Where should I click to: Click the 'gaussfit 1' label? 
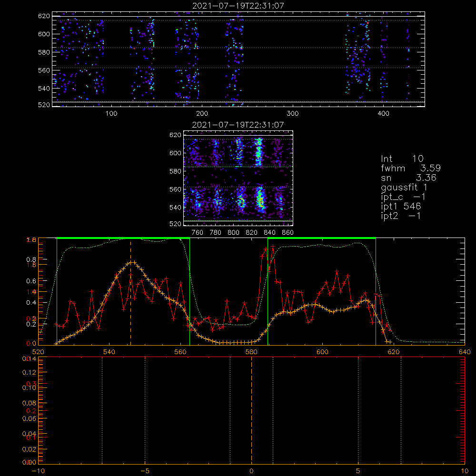pyautogui.click(x=404, y=187)
